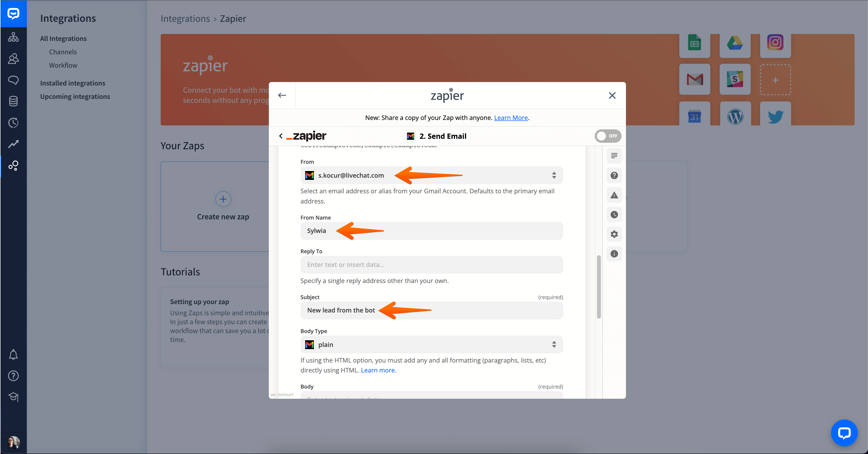Click the Gmail icon in the banner

pyautogui.click(x=694, y=80)
